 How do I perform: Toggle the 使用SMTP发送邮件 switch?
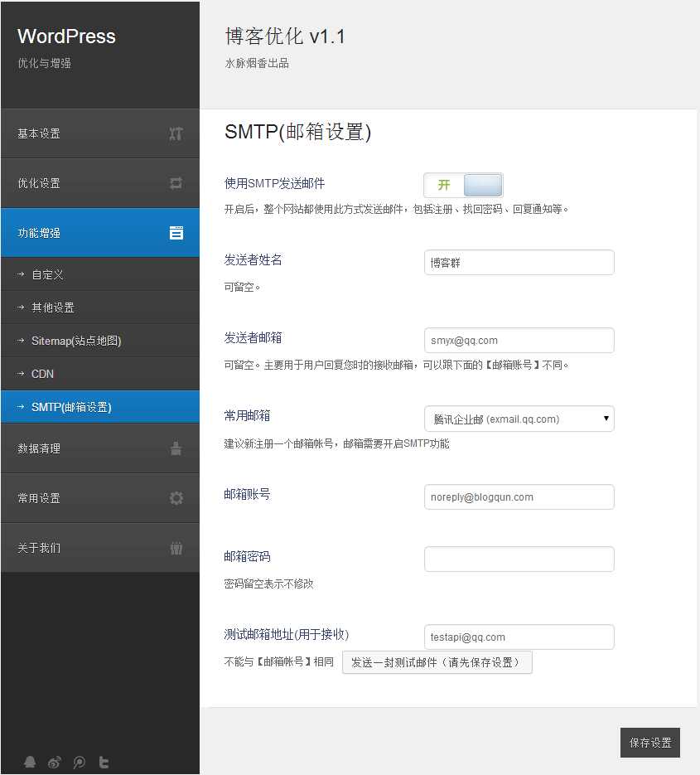(463, 185)
